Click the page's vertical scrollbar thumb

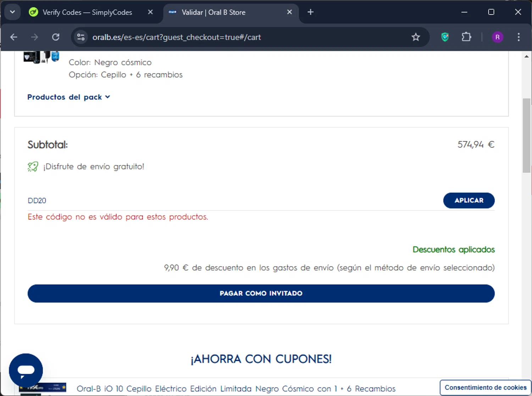(x=527, y=135)
